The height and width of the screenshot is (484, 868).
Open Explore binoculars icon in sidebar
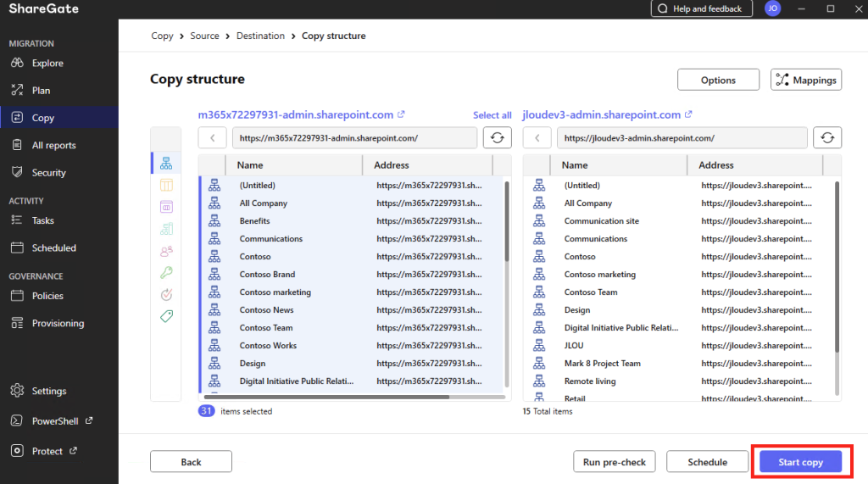[x=17, y=63]
